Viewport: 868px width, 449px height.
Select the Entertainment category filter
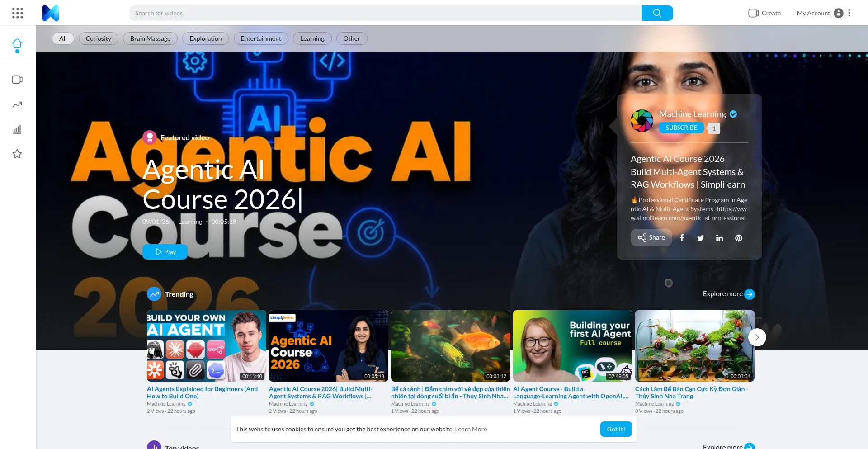261,38
